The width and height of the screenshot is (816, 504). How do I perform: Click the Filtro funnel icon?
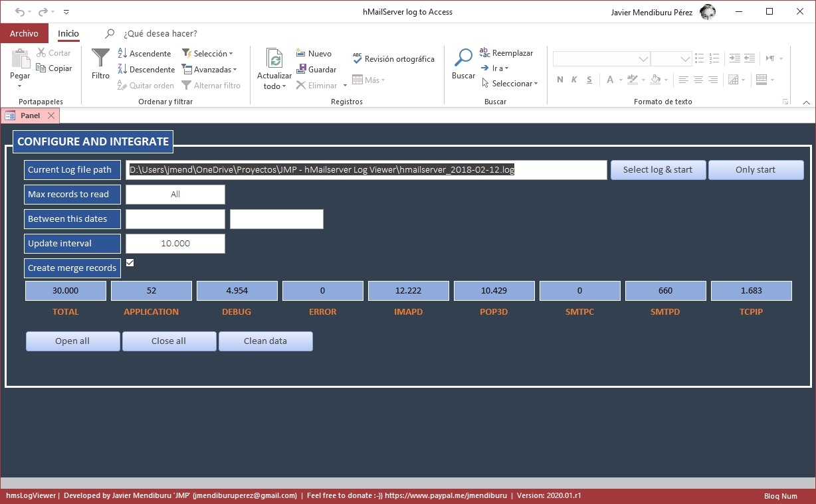point(100,57)
